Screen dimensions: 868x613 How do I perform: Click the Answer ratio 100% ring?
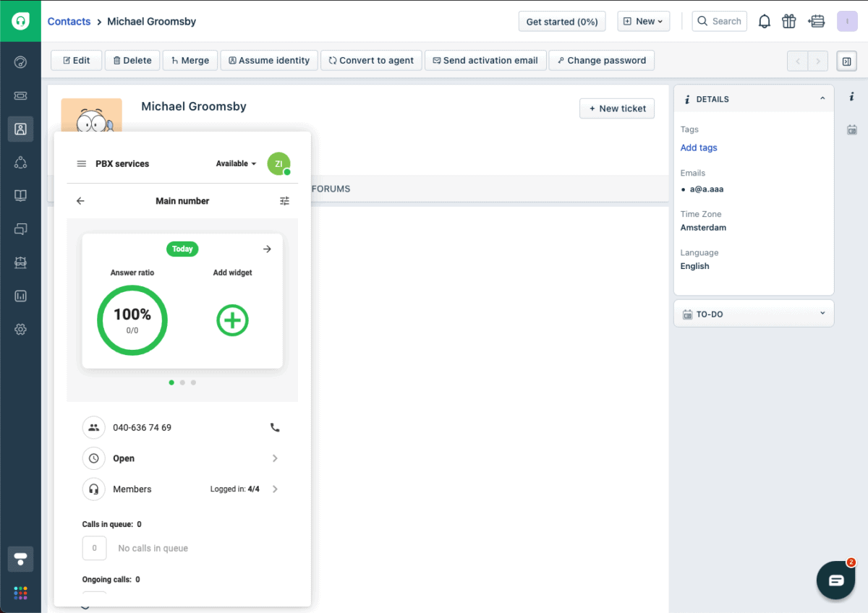(x=132, y=320)
